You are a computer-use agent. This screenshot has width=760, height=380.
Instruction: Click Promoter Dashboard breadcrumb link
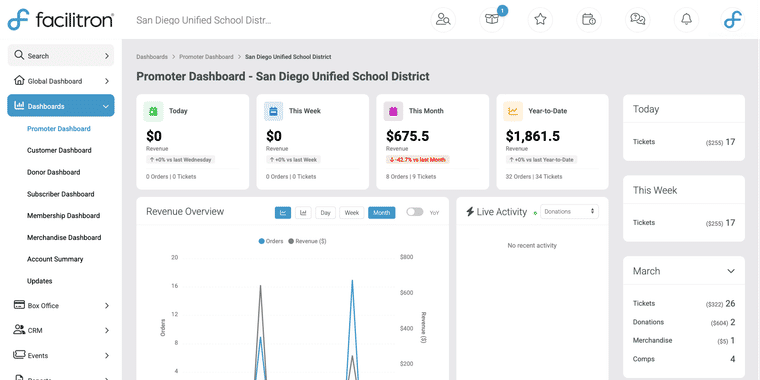pos(206,57)
